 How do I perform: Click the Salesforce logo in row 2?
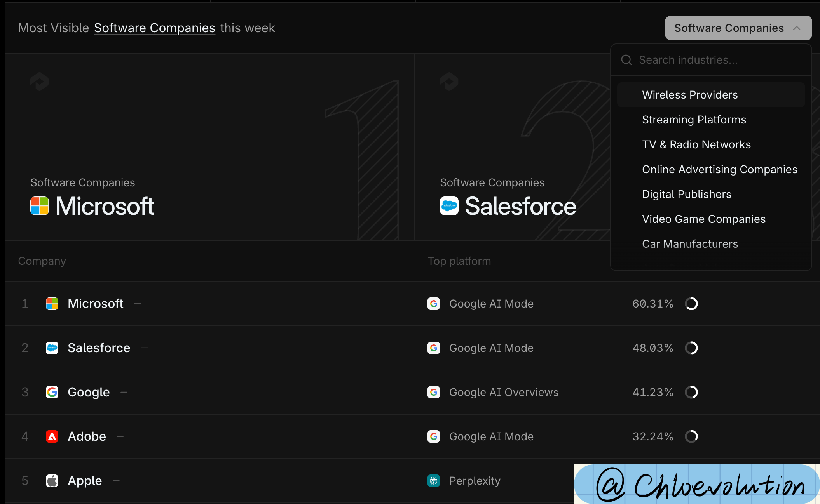point(52,348)
